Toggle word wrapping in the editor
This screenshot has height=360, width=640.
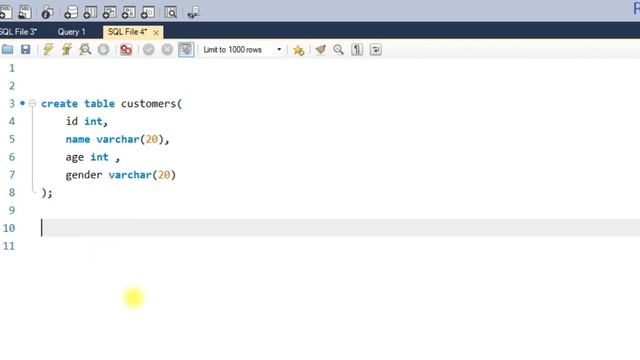376,50
